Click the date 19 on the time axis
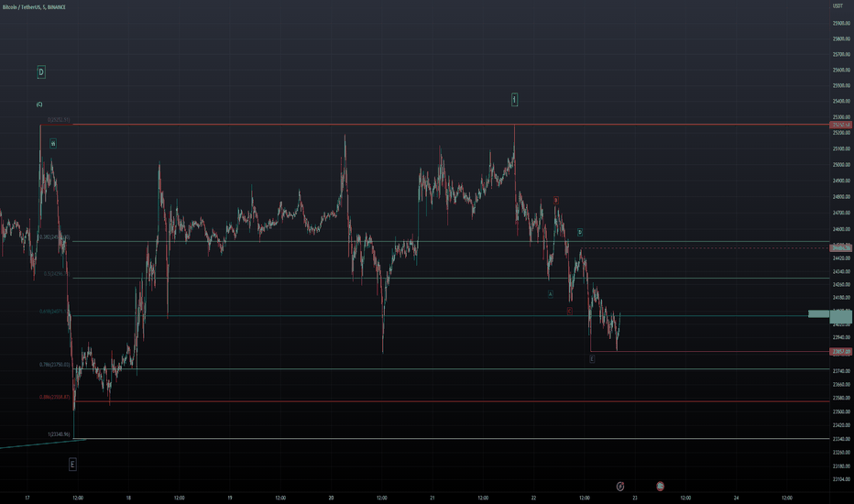The image size is (854, 504). pos(230,498)
